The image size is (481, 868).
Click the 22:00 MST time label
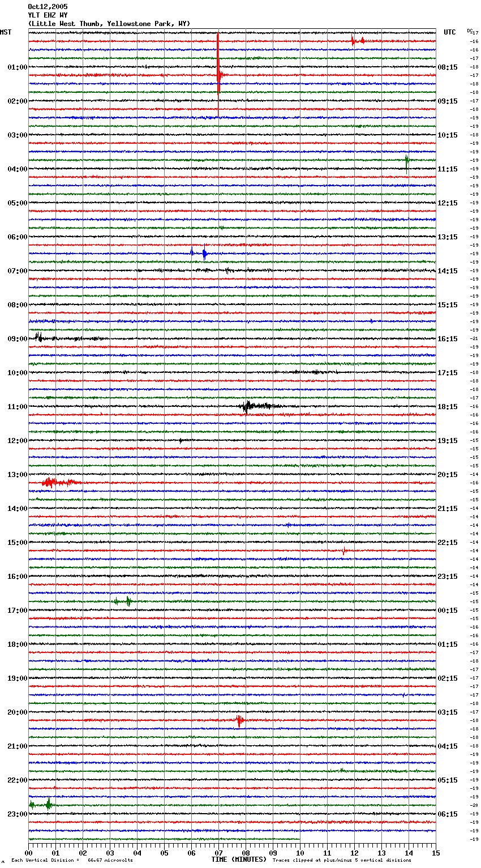coord(18,780)
